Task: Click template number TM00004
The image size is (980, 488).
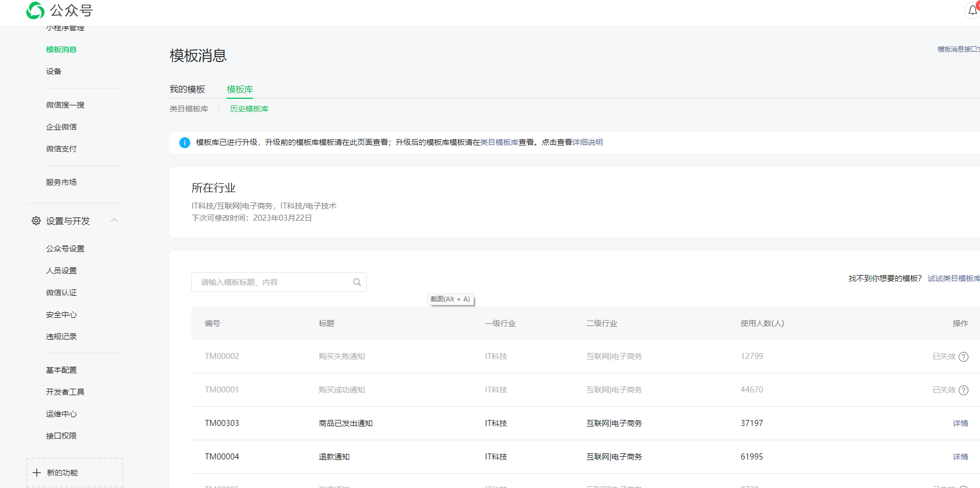Action: 222,457
